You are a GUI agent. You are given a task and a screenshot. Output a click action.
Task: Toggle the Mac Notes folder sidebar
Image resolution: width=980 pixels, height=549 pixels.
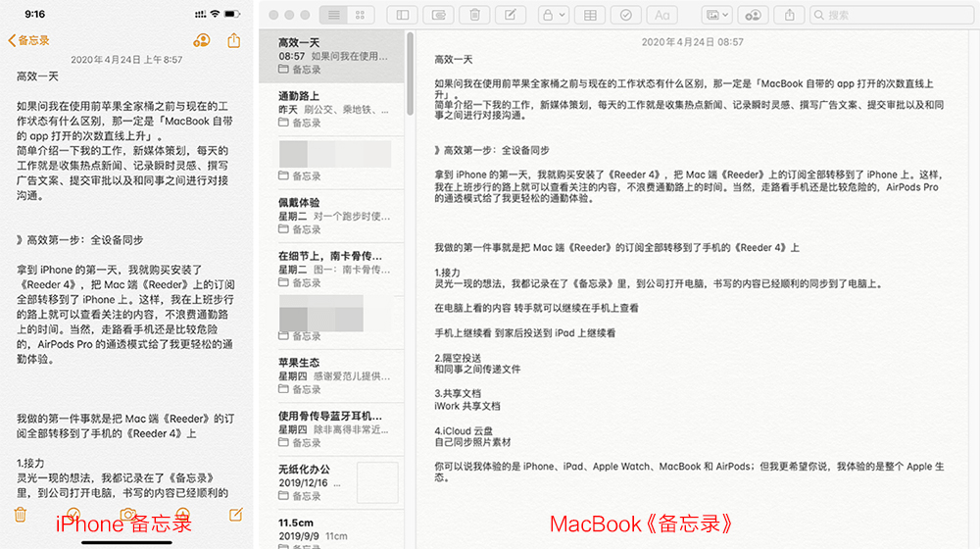click(x=403, y=15)
